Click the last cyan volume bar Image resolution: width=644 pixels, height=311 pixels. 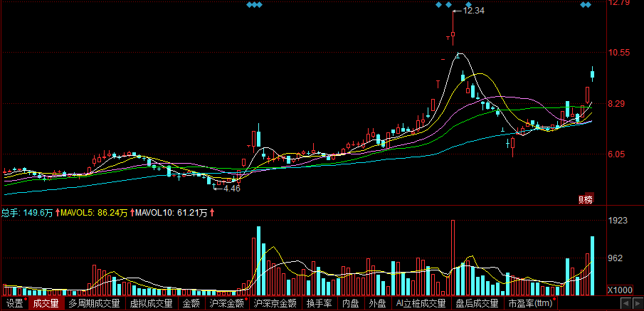[593, 265]
